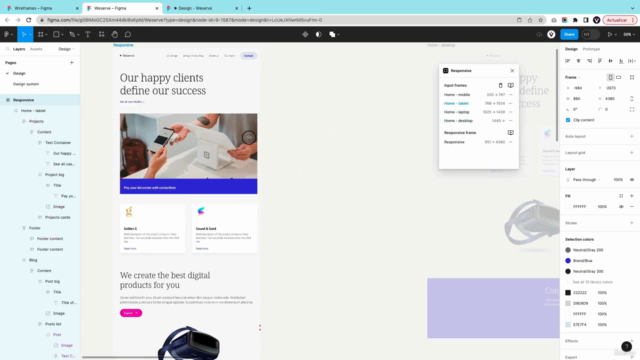Toggle layer visibility eye icon

(x=632, y=180)
